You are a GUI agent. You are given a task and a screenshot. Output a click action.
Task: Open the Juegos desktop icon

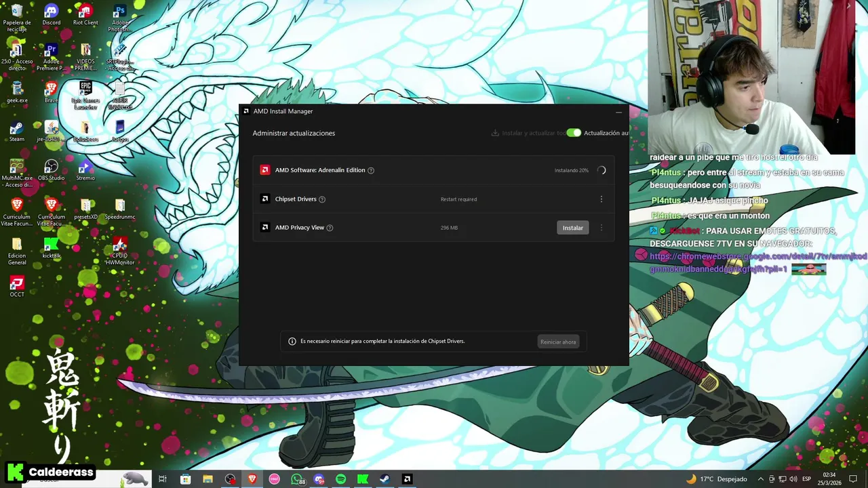120,131
